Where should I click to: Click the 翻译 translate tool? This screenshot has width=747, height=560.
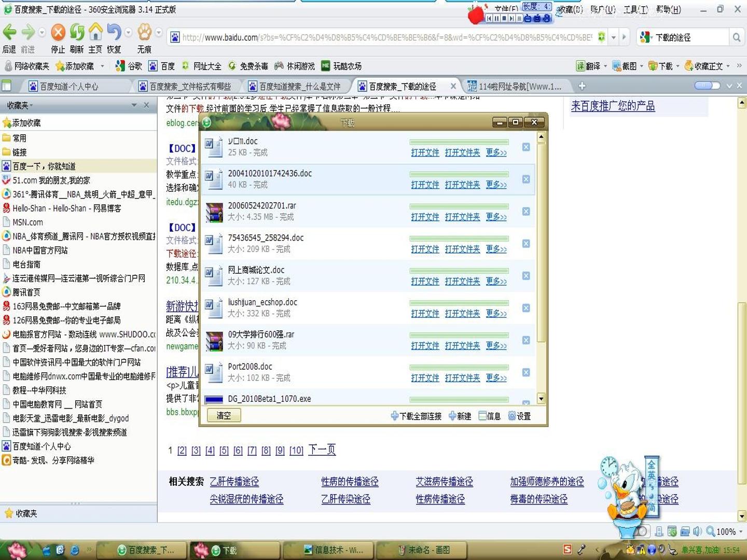(588, 66)
